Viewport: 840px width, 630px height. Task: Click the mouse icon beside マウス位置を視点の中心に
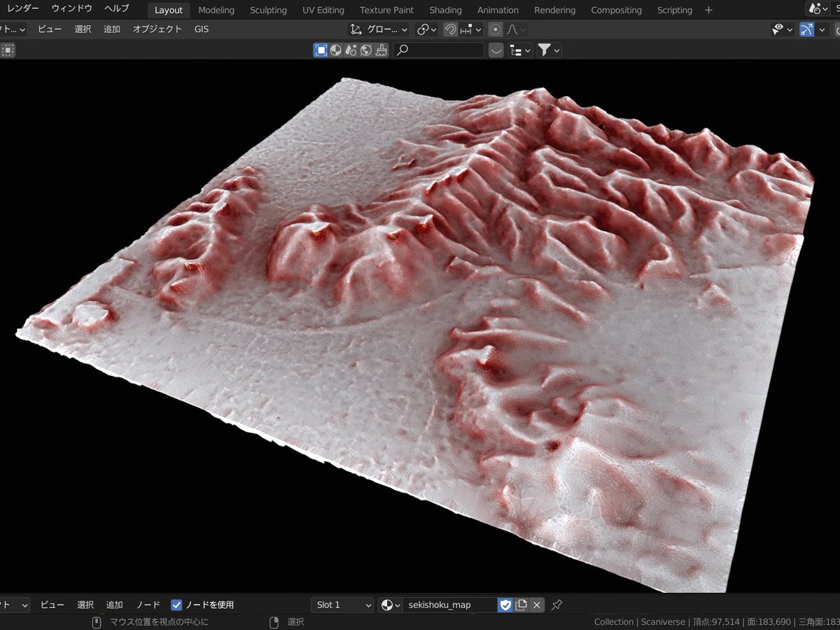click(97, 622)
